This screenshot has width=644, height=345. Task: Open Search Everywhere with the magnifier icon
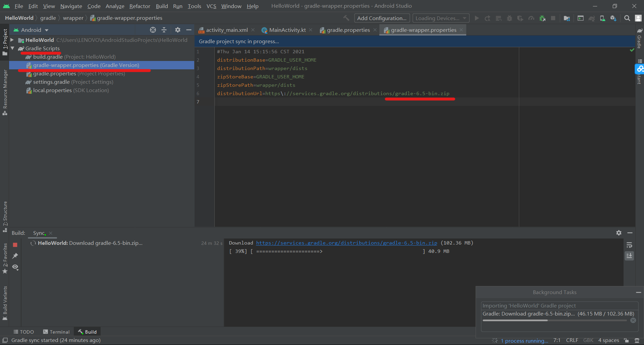click(627, 18)
